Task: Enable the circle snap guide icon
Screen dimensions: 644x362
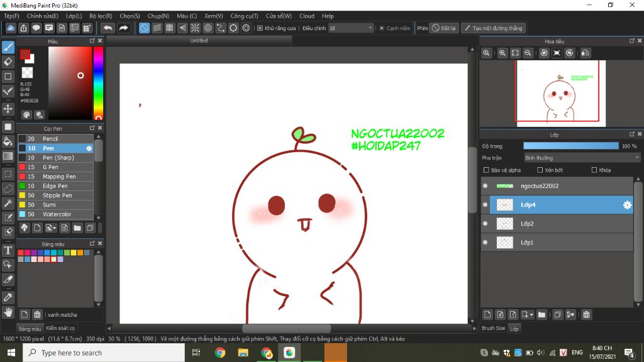Action: click(x=208, y=28)
